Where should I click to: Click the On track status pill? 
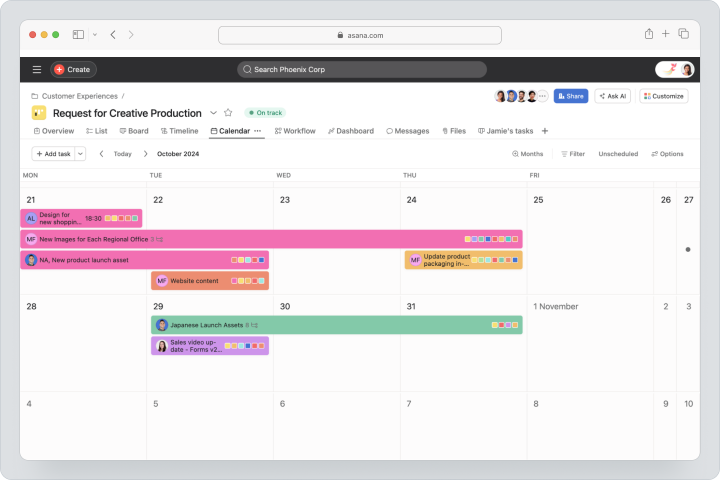point(265,113)
